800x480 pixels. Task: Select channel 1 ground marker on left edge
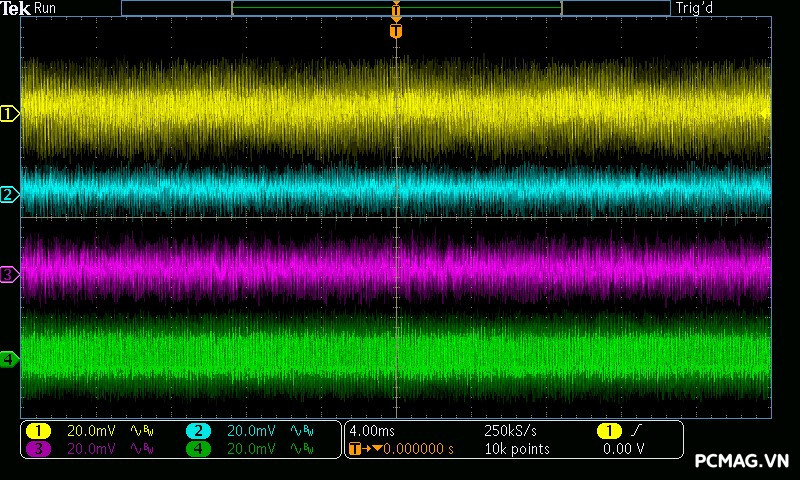pyautogui.click(x=9, y=114)
